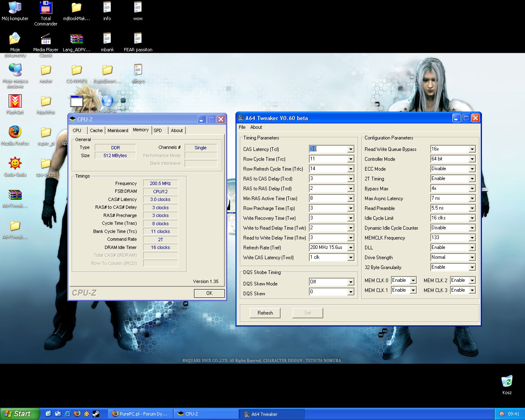The image size is (525, 420).
Task: Open mjBookMak... folder on desktop
Action: pos(76,11)
